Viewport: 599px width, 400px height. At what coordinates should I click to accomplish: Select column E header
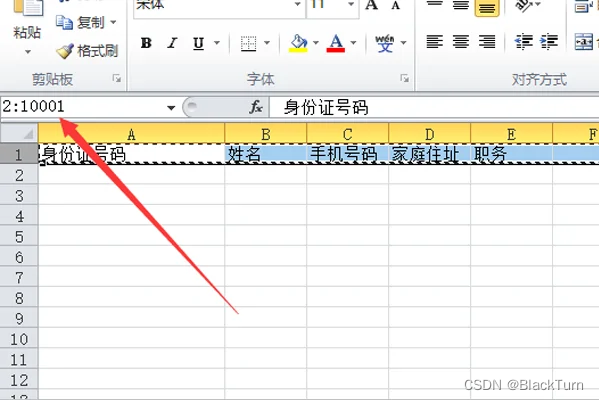(x=512, y=134)
